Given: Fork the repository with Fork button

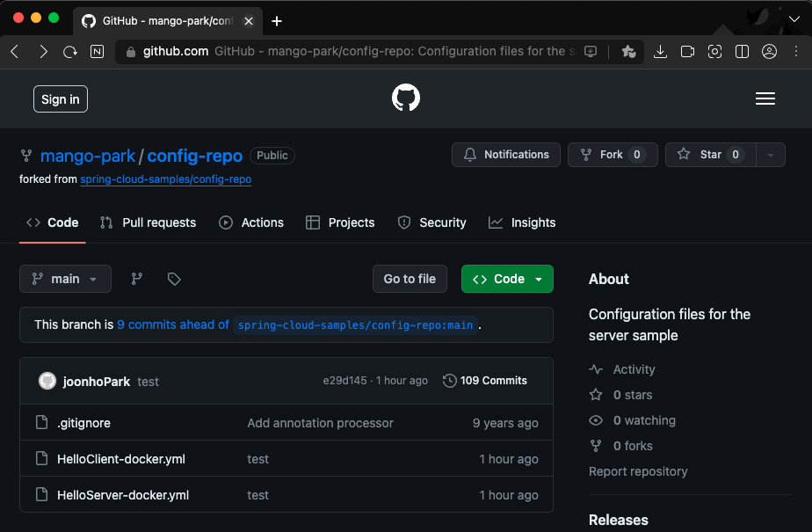Looking at the screenshot, I should (613, 155).
